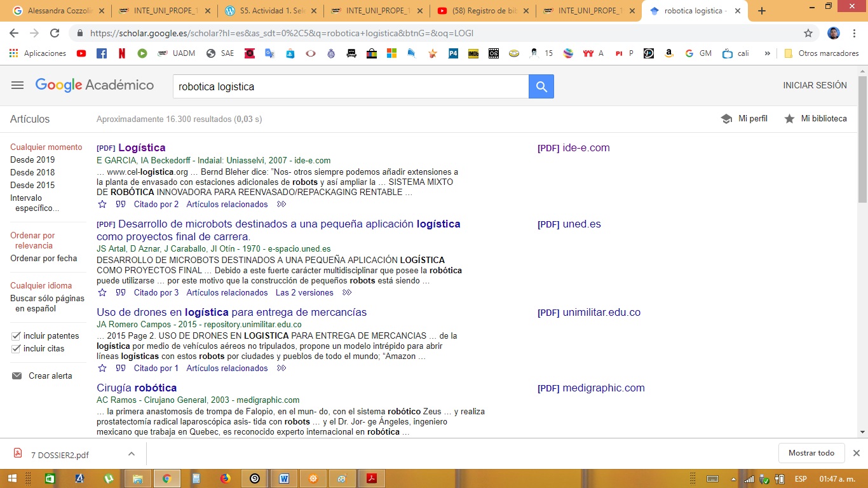
Task: Toggle the incluir citas checkbox
Action: tap(16, 349)
